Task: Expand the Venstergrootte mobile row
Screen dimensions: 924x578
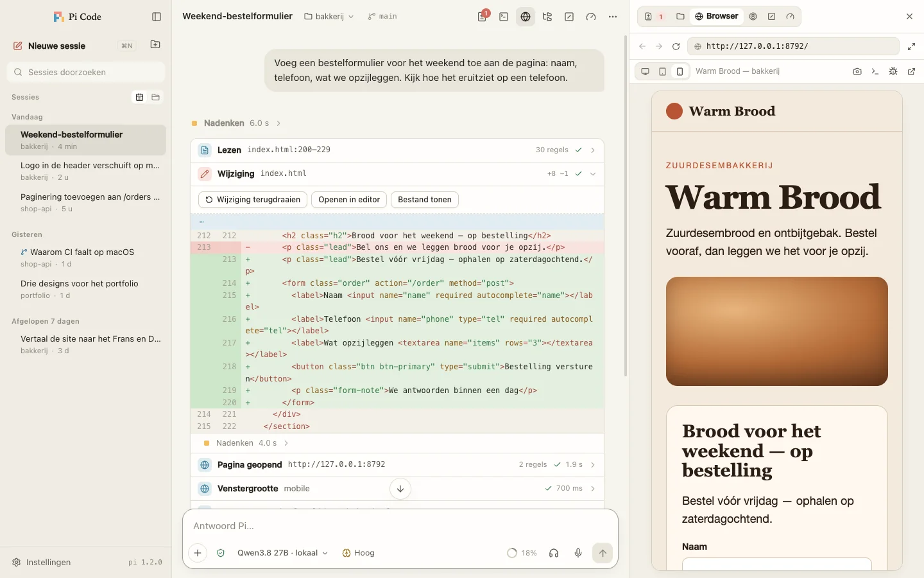Action: (x=397, y=489)
